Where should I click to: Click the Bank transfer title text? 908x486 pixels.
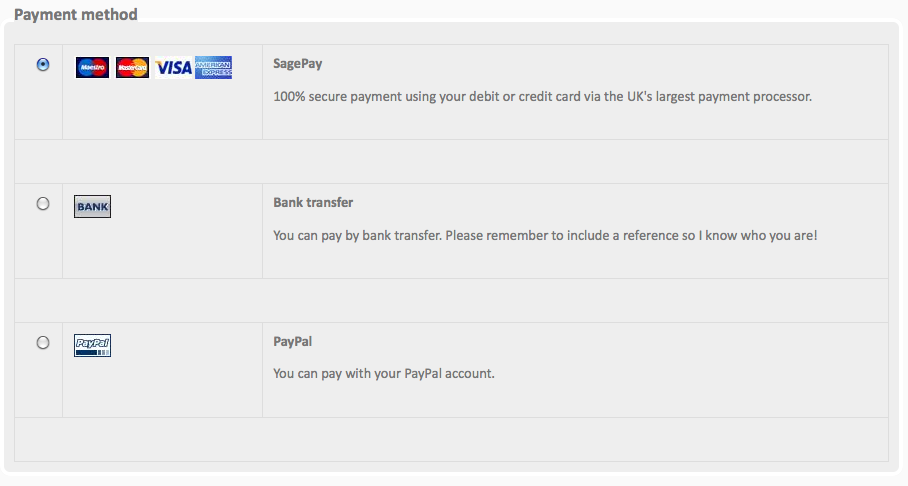(x=313, y=203)
